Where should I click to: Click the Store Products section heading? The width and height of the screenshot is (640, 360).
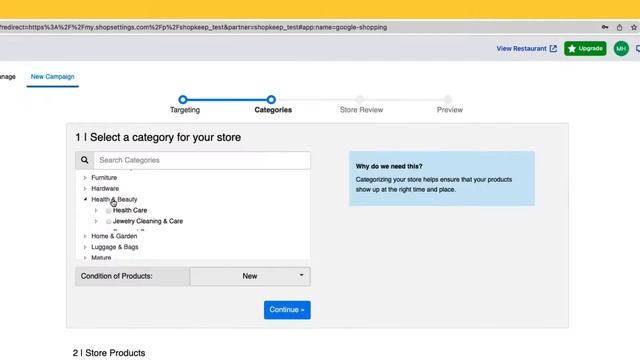click(109, 353)
